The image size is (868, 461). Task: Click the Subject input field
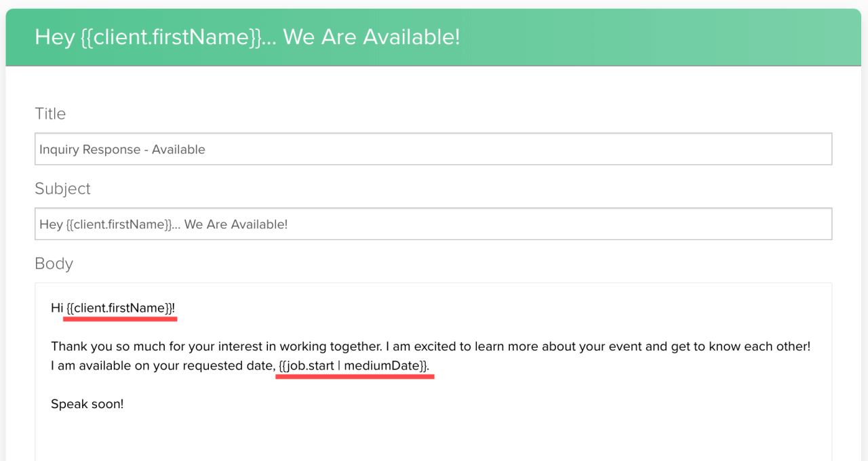(434, 224)
